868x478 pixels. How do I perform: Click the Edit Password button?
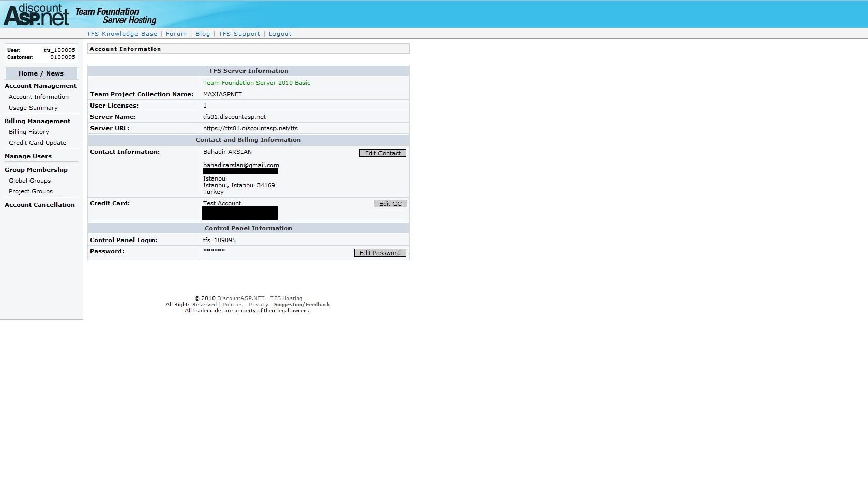coord(380,253)
